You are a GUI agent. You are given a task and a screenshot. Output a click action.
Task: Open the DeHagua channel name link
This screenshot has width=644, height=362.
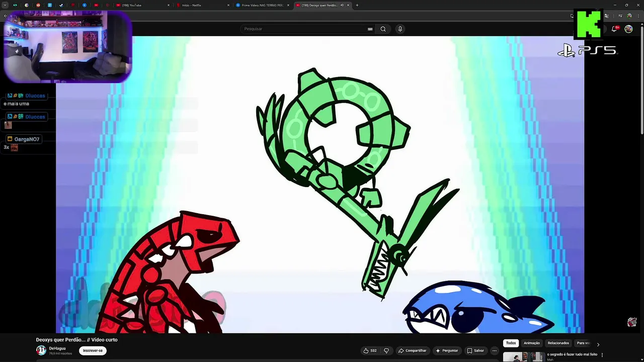point(57,348)
